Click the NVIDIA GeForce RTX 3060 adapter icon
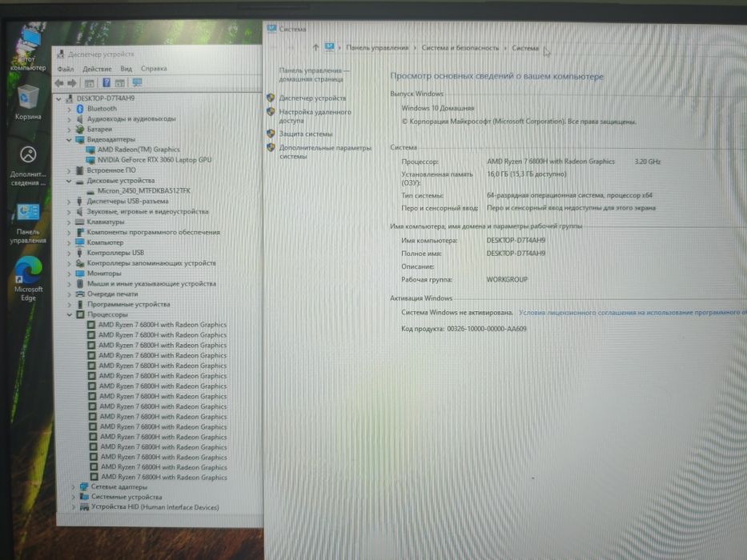This screenshot has height=560, width=747. point(90,160)
